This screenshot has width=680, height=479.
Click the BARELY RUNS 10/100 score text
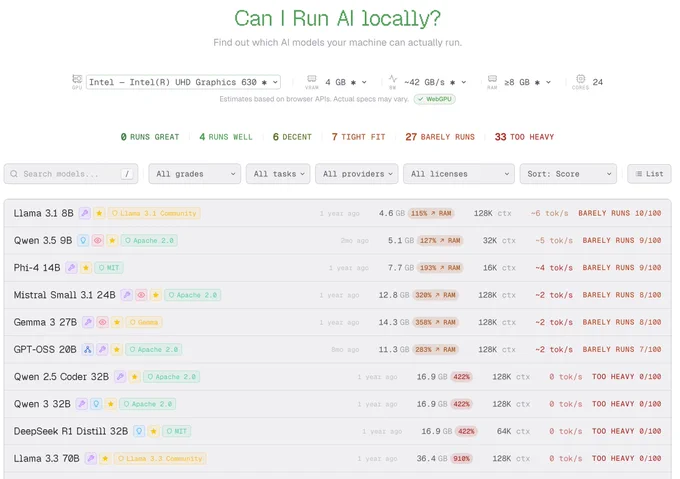[x=620, y=213]
